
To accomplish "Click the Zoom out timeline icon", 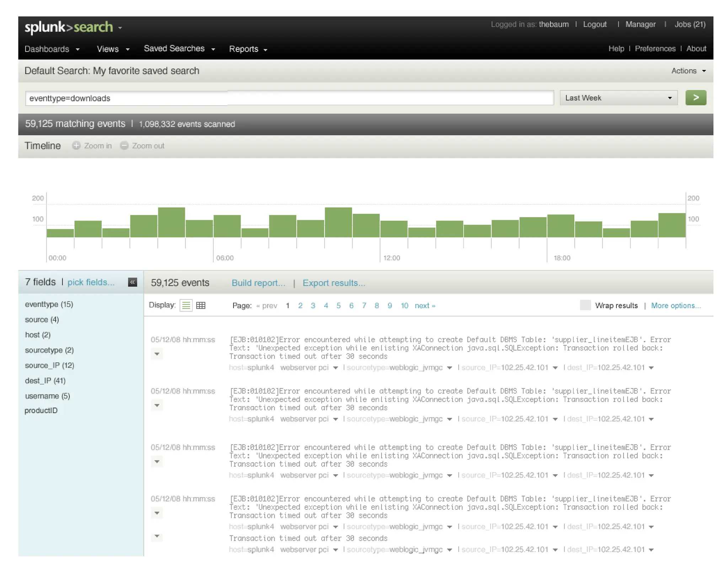I will (x=124, y=146).
